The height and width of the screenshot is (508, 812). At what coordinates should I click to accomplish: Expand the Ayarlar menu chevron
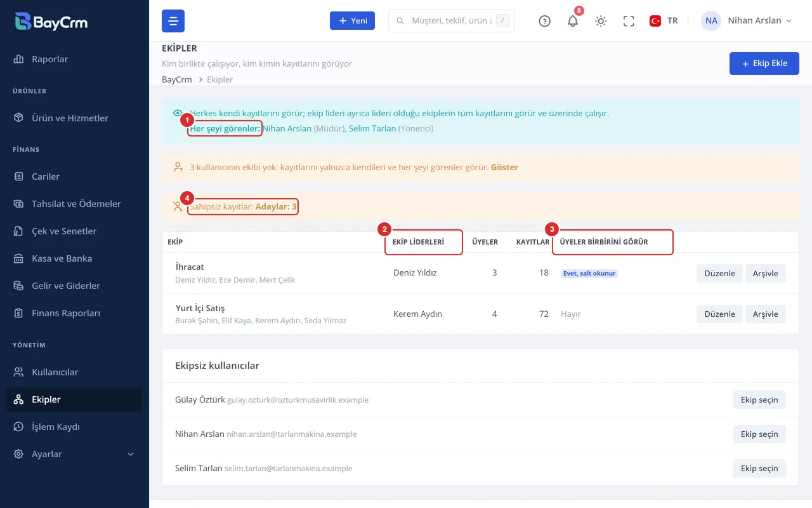tap(131, 454)
